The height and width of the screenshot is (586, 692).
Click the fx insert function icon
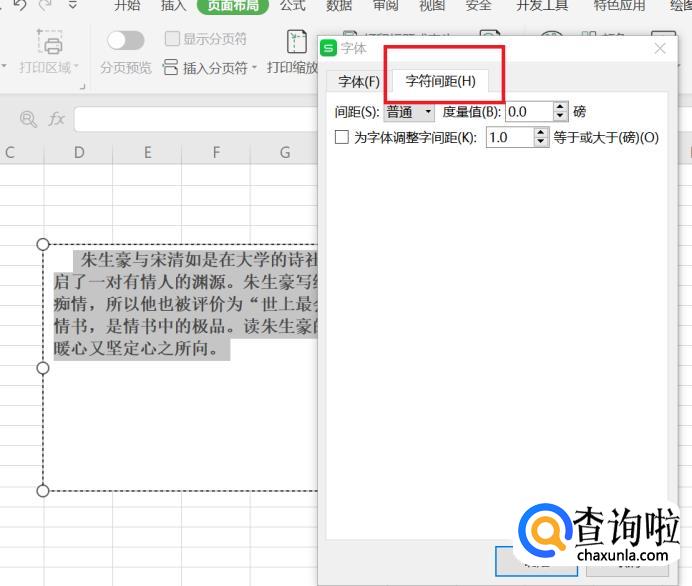click(x=56, y=119)
